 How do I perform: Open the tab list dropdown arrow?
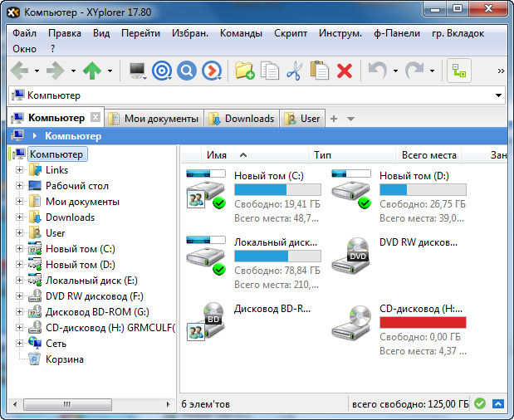click(350, 119)
